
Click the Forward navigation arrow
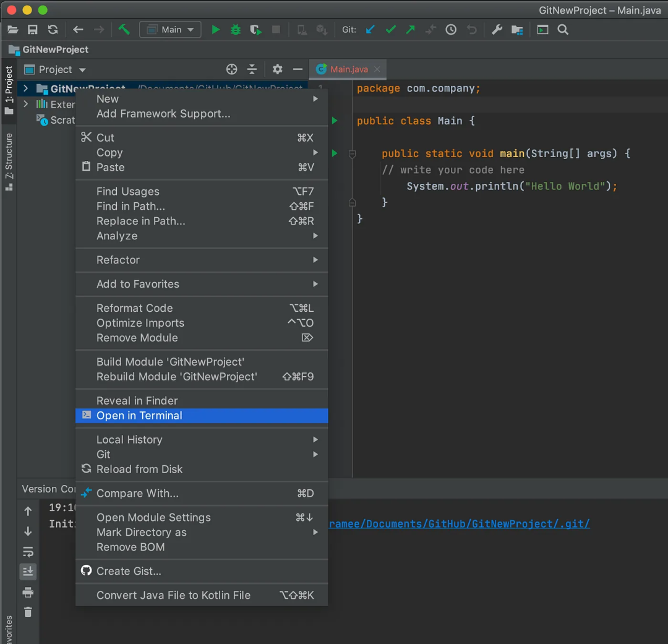pyautogui.click(x=99, y=30)
